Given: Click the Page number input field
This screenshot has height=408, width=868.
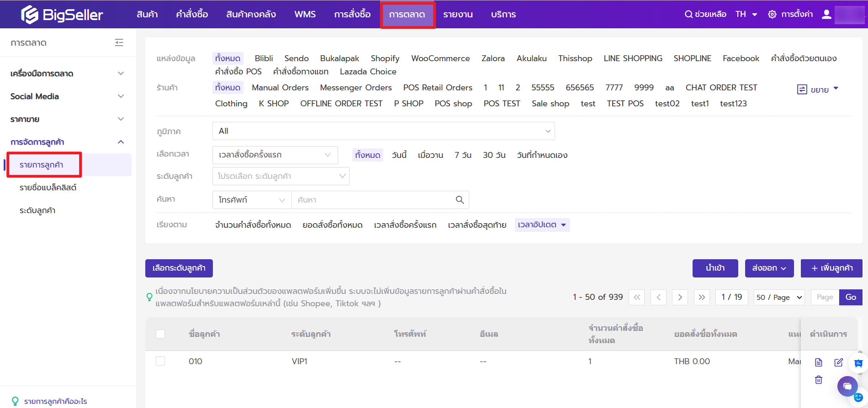Looking at the screenshot, I should [x=825, y=297].
